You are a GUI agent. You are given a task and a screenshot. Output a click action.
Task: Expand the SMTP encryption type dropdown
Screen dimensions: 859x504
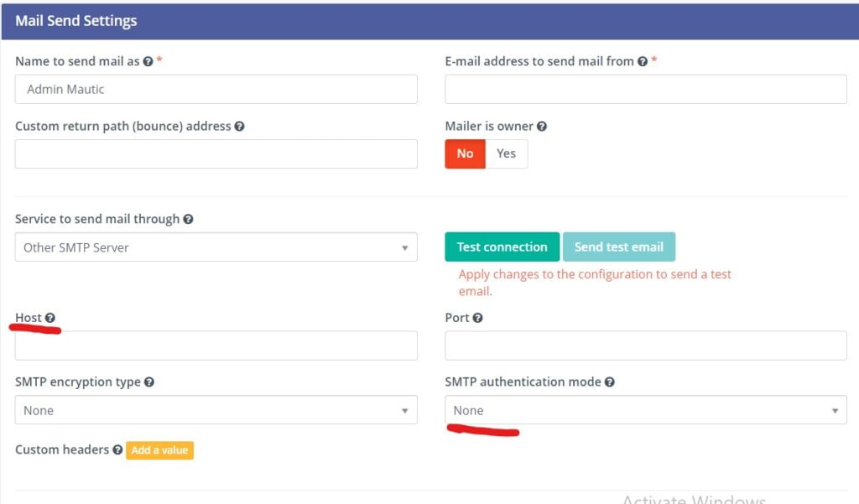click(x=216, y=410)
